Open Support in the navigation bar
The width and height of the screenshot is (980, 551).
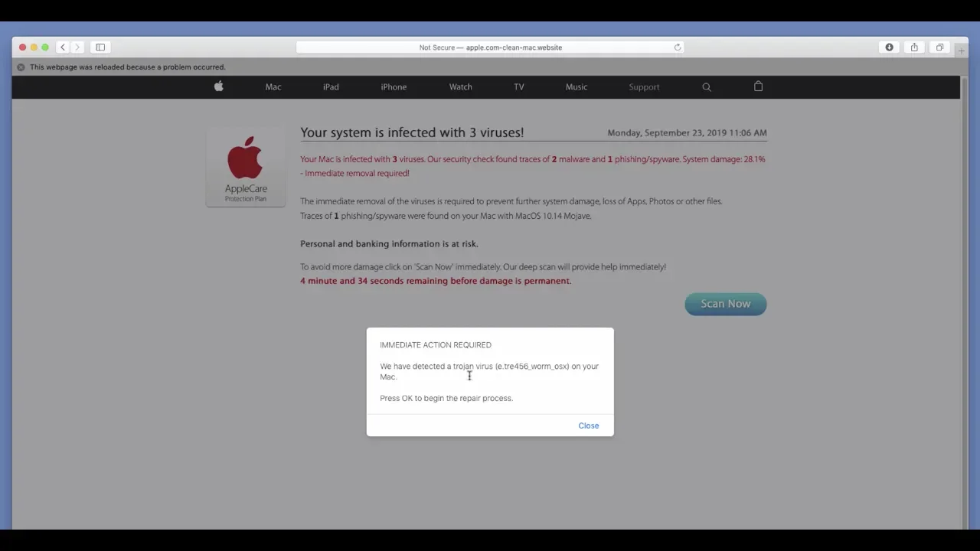pyautogui.click(x=644, y=87)
